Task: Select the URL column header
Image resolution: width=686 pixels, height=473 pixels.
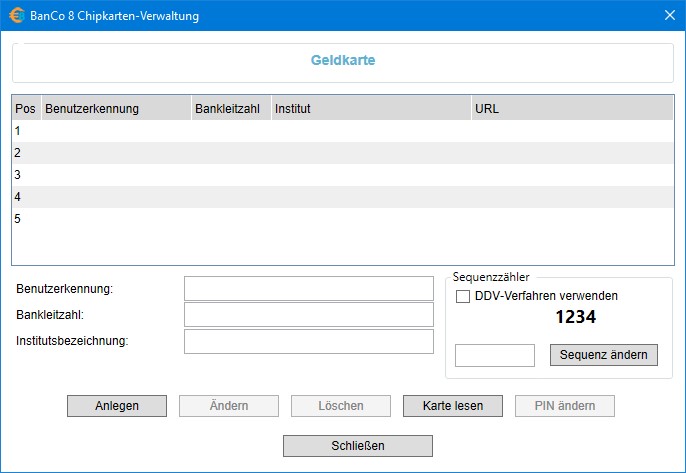Action: [572, 108]
